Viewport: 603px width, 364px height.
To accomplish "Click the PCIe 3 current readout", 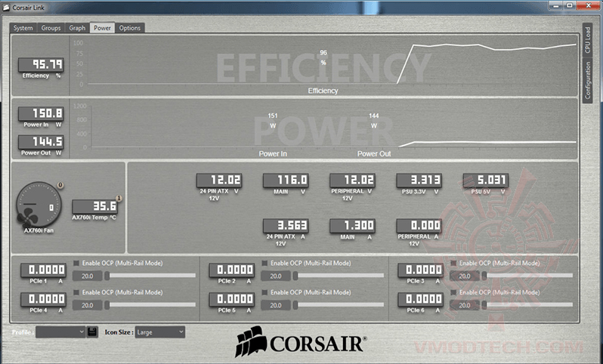I will (x=420, y=270).
